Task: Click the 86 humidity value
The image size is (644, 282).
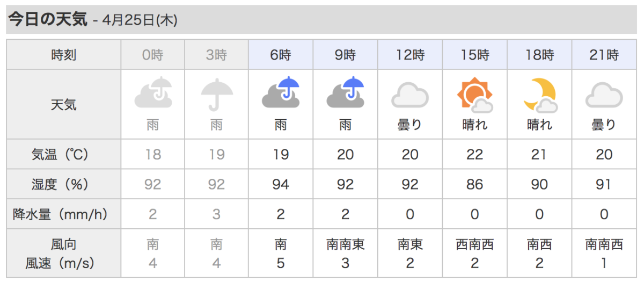Action: coord(475,185)
